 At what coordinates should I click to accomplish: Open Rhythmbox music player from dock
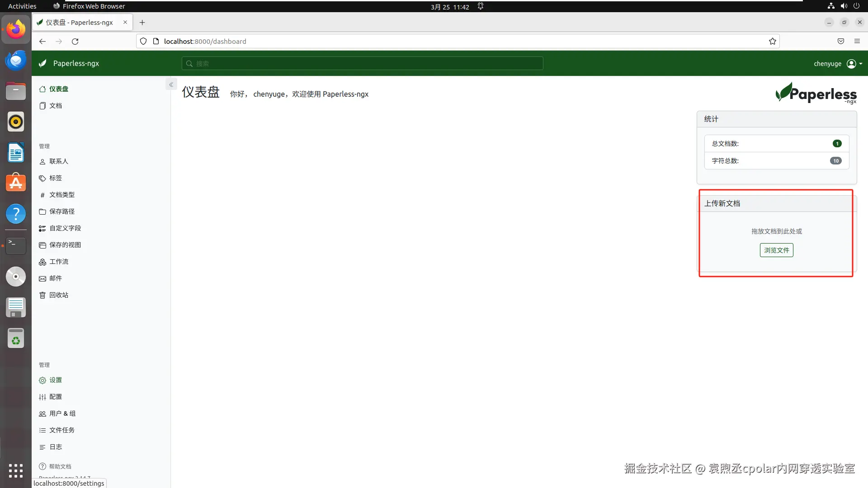tap(16, 122)
